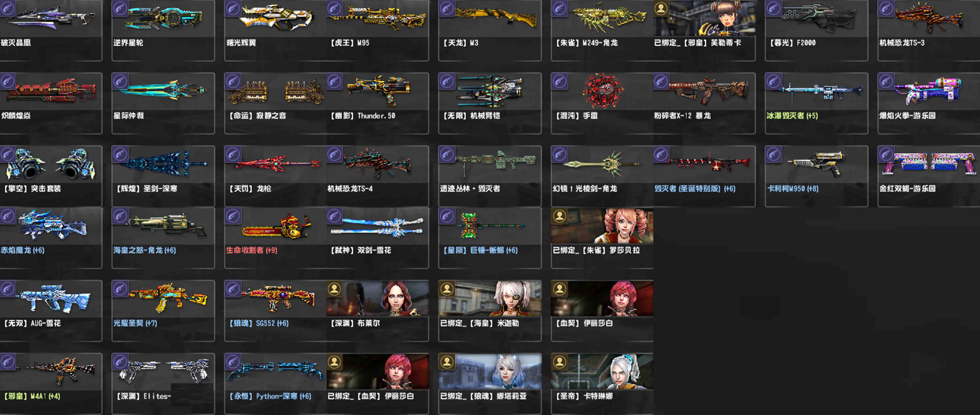Click the 【永恒】Python-深寒 (+6) label
The image size is (980, 415).
pos(270,396)
